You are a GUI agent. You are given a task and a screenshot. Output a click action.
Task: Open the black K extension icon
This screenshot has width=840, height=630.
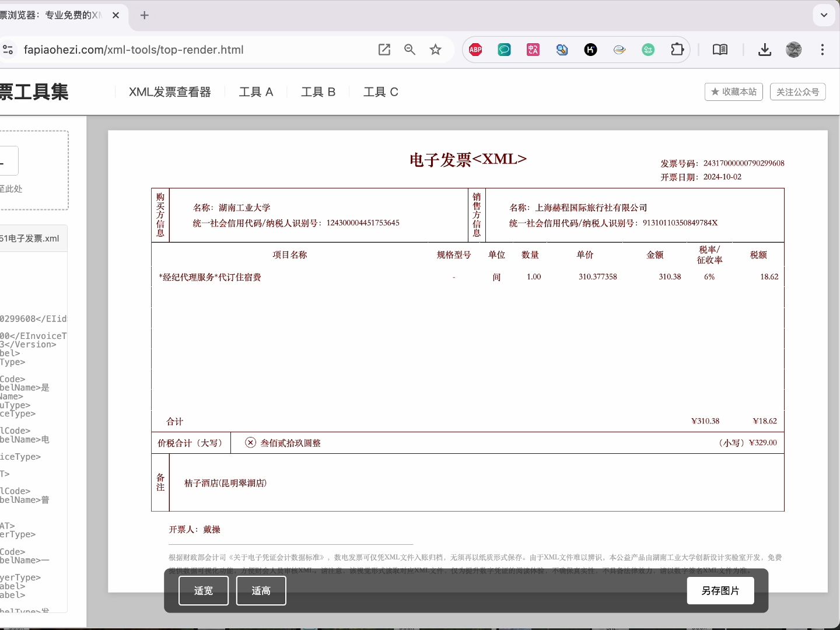pos(590,50)
